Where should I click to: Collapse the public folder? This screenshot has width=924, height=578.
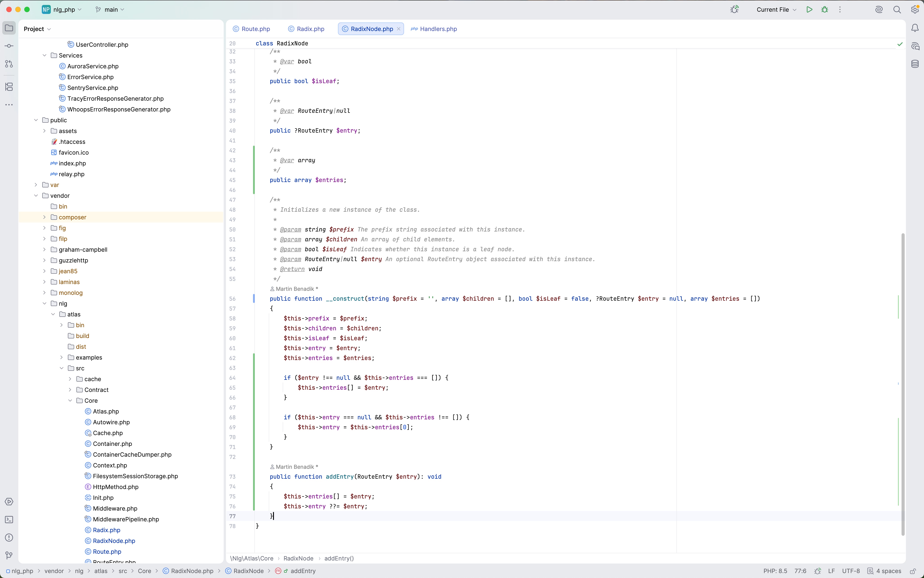(x=36, y=120)
